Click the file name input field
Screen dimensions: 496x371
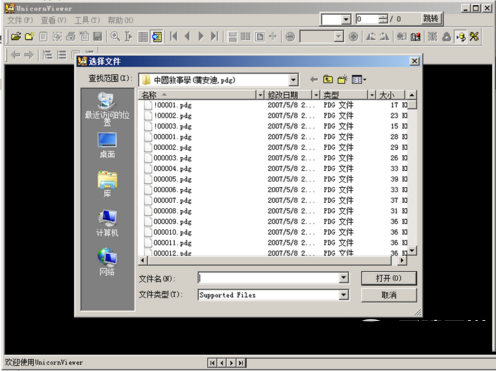(x=269, y=278)
